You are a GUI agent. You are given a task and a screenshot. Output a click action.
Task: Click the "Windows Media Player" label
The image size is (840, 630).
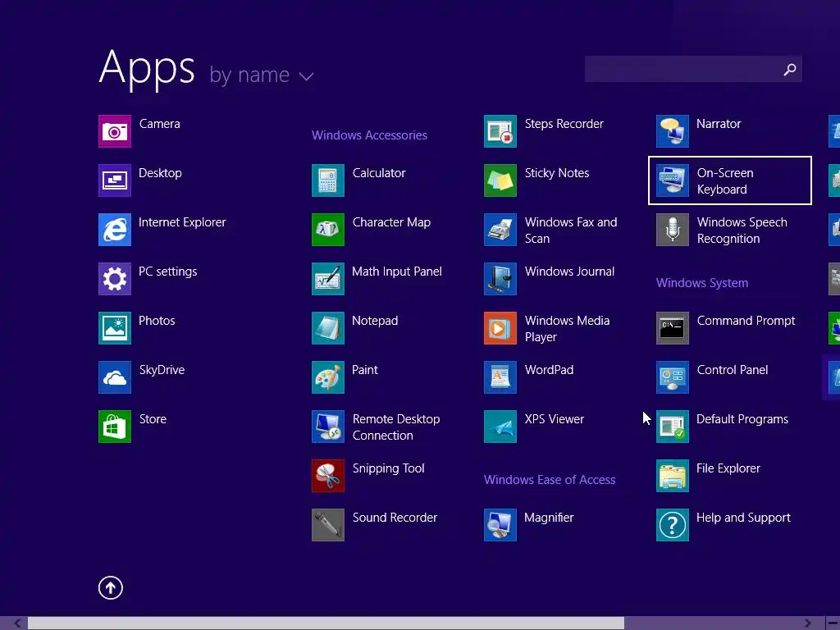click(x=567, y=329)
